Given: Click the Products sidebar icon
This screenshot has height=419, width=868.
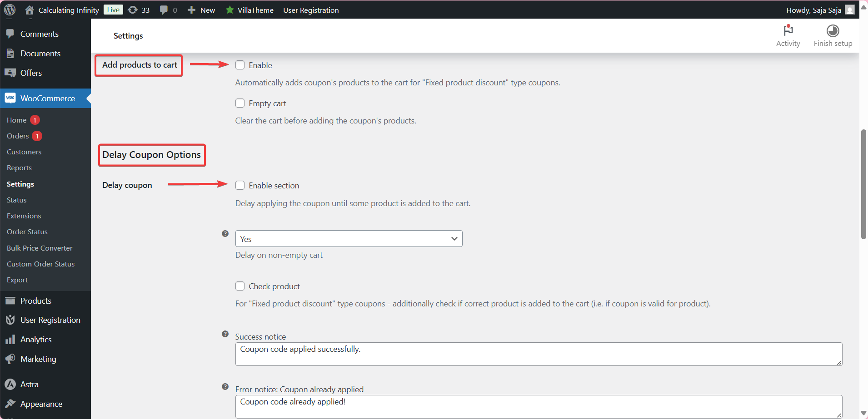Looking at the screenshot, I should (10, 301).
